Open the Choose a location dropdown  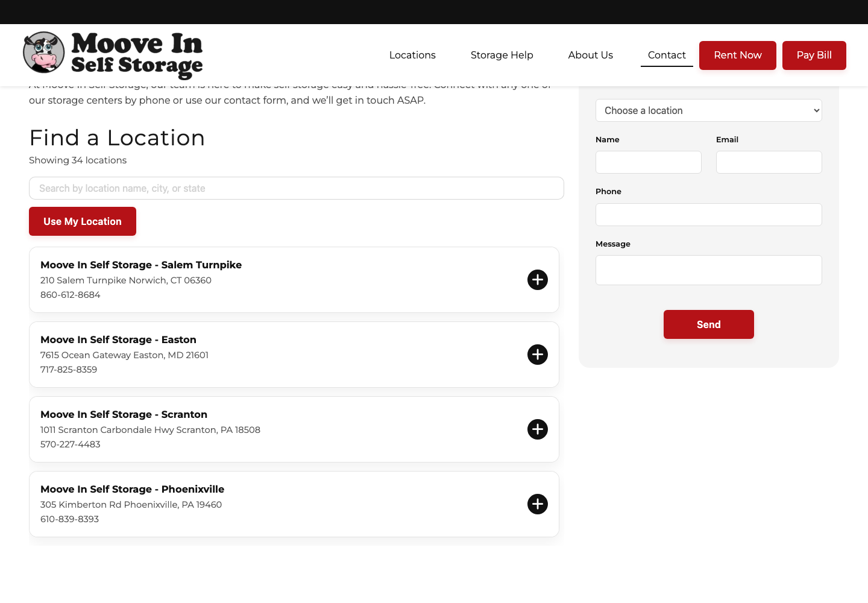click(709, 110)
